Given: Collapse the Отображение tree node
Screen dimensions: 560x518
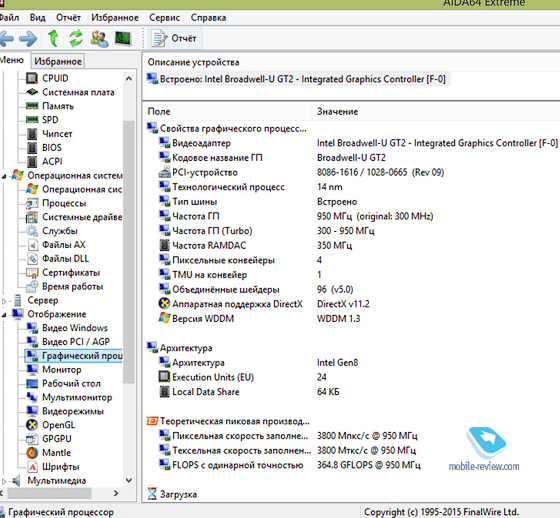Looking at the screenshot, I should pos(4,315).
